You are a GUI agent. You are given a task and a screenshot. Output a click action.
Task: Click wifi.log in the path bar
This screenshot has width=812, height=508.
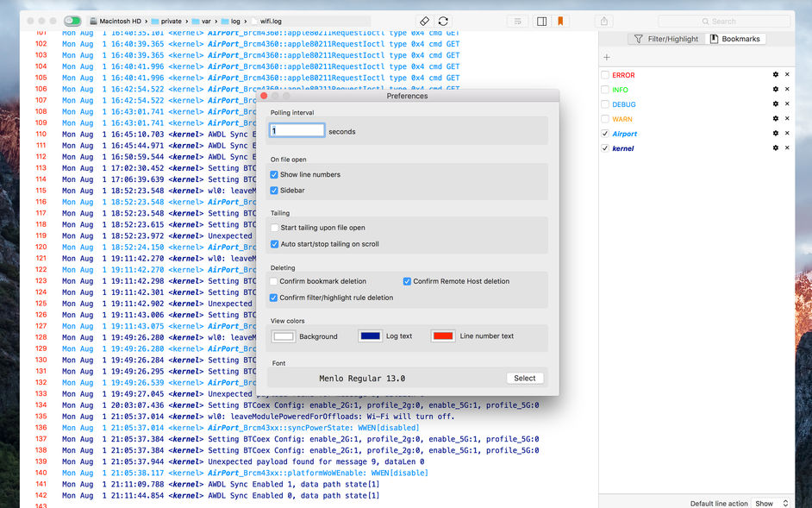(272, 21)
